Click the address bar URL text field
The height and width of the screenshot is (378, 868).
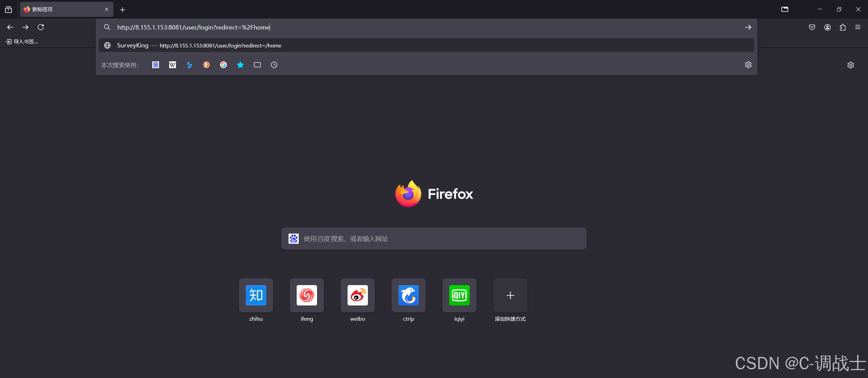point(427,27)
